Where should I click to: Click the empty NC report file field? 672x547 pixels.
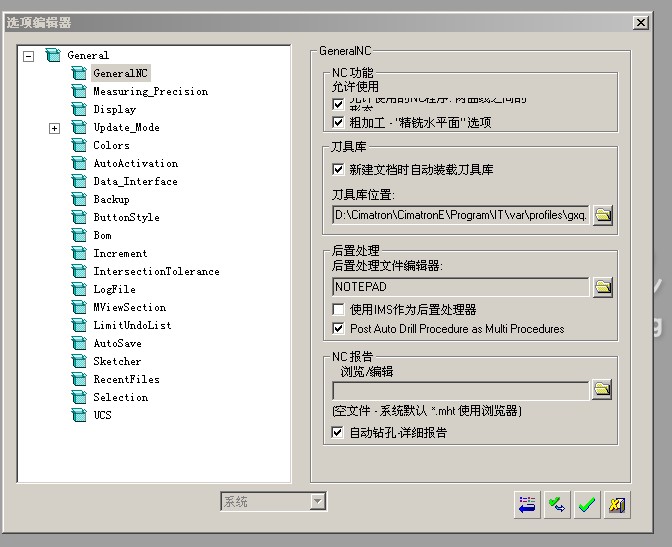click(x=461, y=391)
